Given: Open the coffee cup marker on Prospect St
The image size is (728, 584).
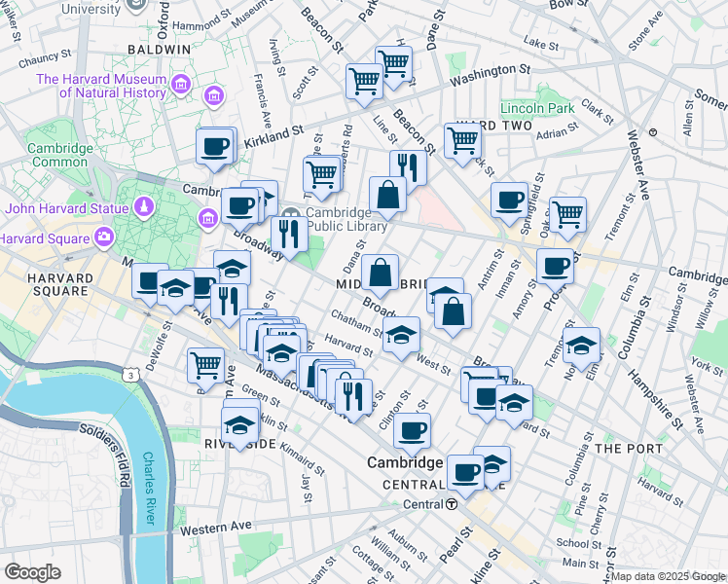Looking at the screenshot, I should click(x=556, y=265).
